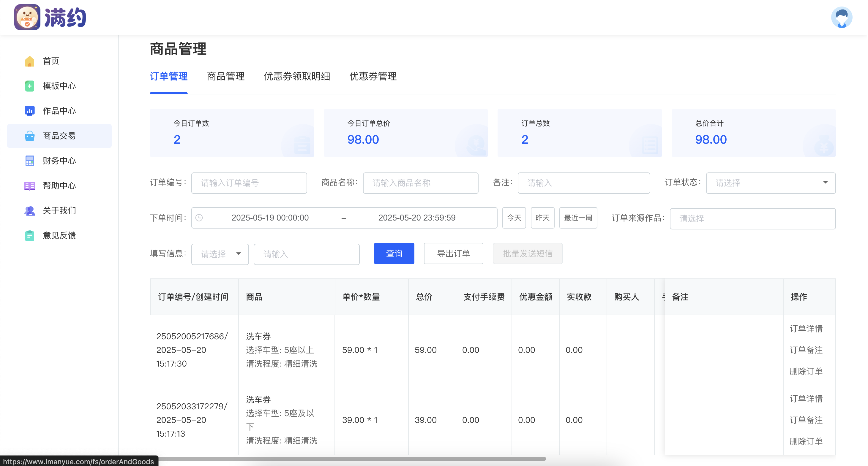Click the blue 查询 button

tap(394, 253)
